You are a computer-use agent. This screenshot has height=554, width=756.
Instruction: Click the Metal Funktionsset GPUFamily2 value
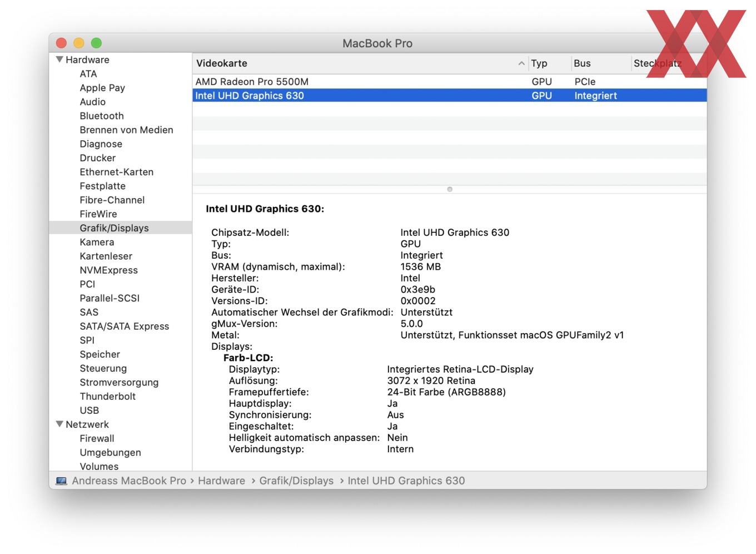[512, 335]
